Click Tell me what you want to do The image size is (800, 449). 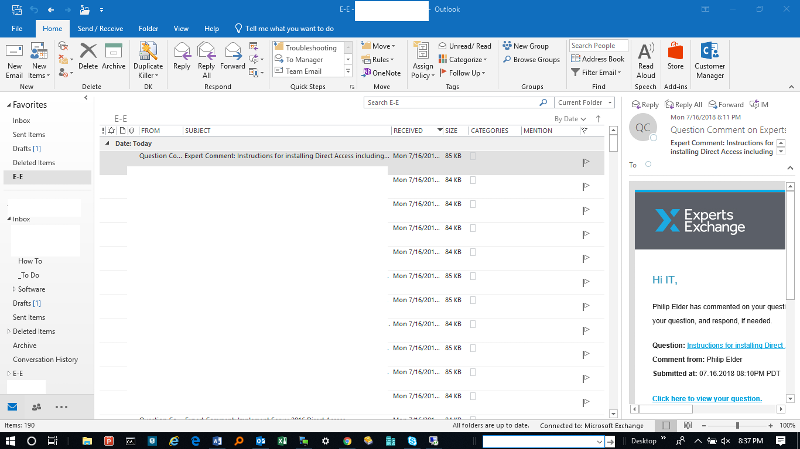(x=284, y=29)
